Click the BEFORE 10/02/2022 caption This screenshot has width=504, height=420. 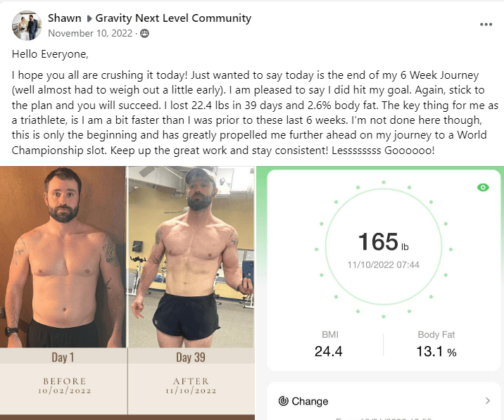pos(63,386)
